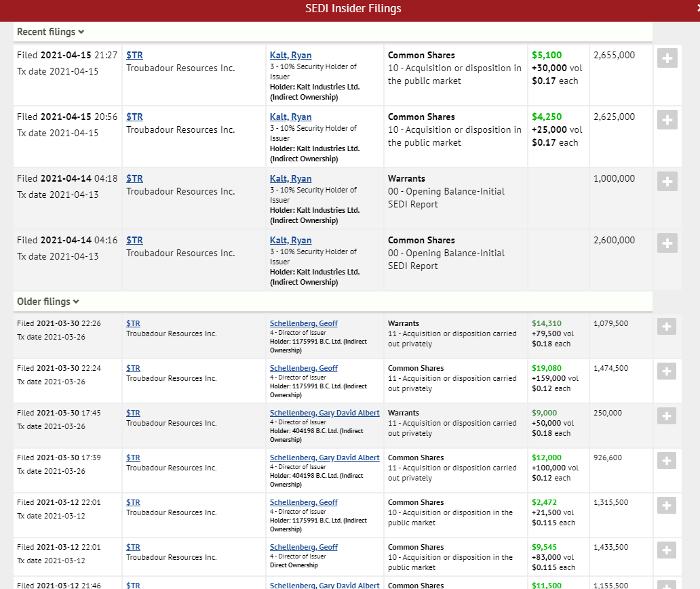Expand the 250,000 Warrants filing row

pyautogui.click(x=667, y=416)
